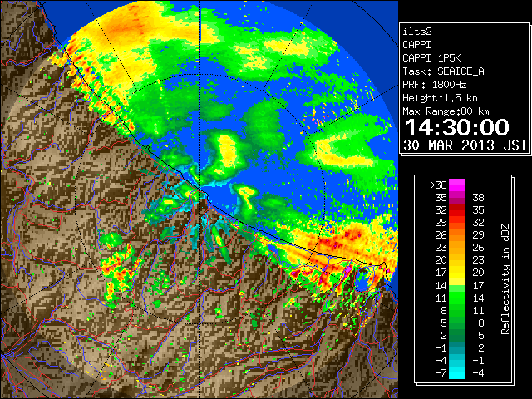Screen dimensions: 532x399
Task: Click the 'Reflectivity in dBZ' legend label
Action: click(x=505, y=279)
